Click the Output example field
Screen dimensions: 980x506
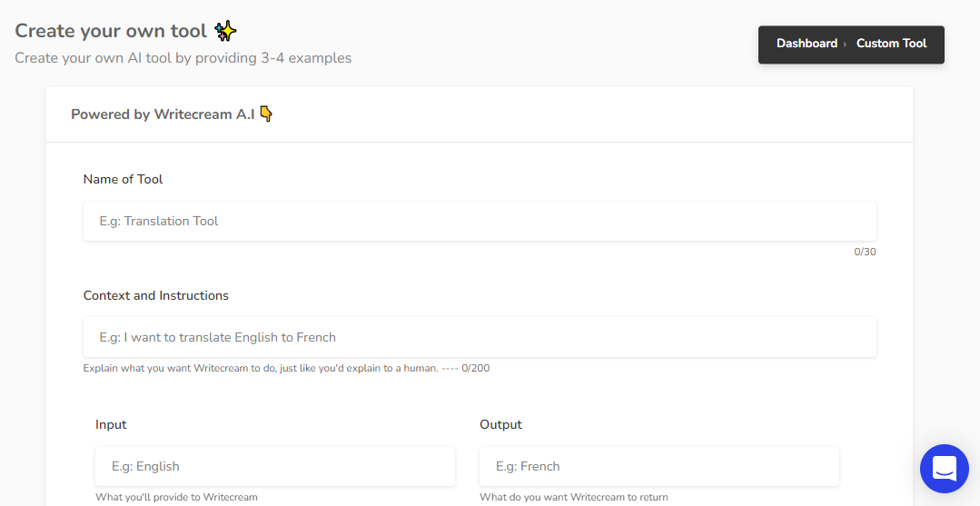658,466
